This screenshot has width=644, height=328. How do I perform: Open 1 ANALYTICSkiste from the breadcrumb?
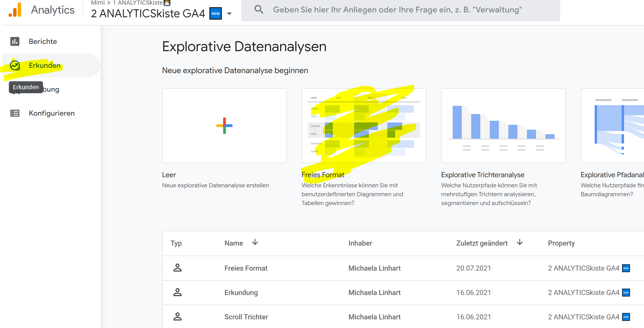click(139, 3)
